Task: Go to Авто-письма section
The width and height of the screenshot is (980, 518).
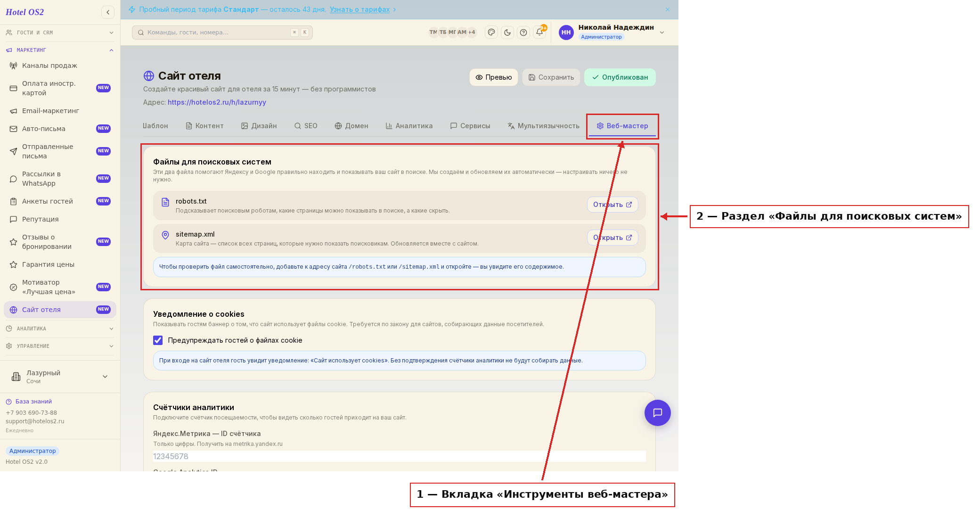Action: 60,129
